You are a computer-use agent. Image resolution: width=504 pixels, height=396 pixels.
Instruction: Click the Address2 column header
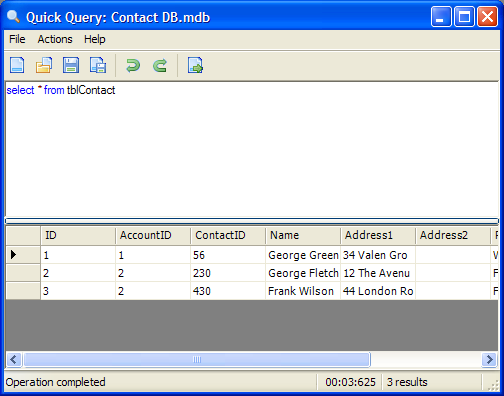coord(453,235)
